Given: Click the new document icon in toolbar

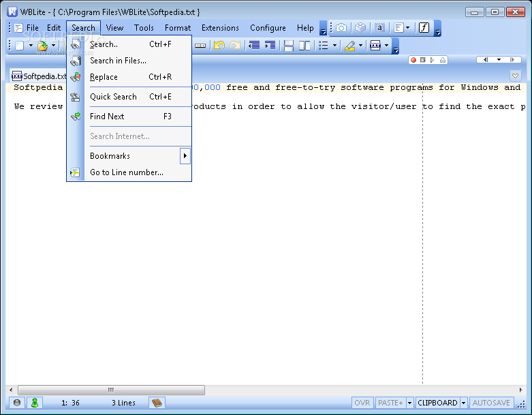Looking at the screenshot, I should (x=20, y=46).
